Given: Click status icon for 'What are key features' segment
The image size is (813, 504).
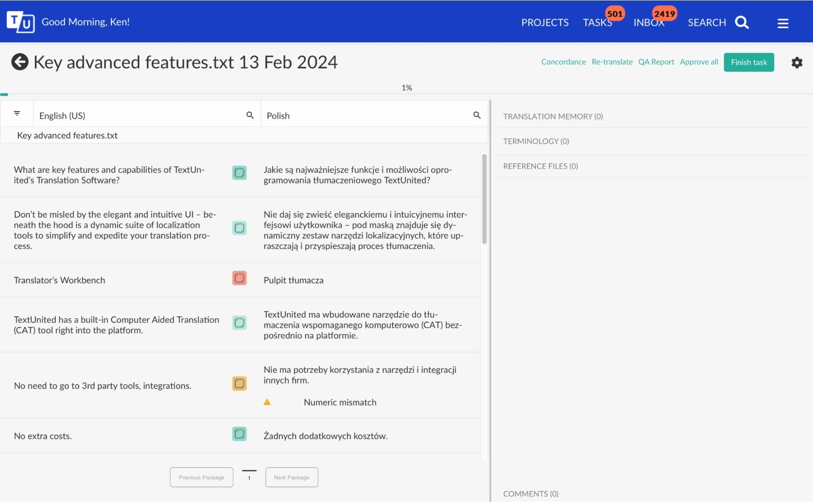Looking at the screenshot, I should tap(240, 173).
